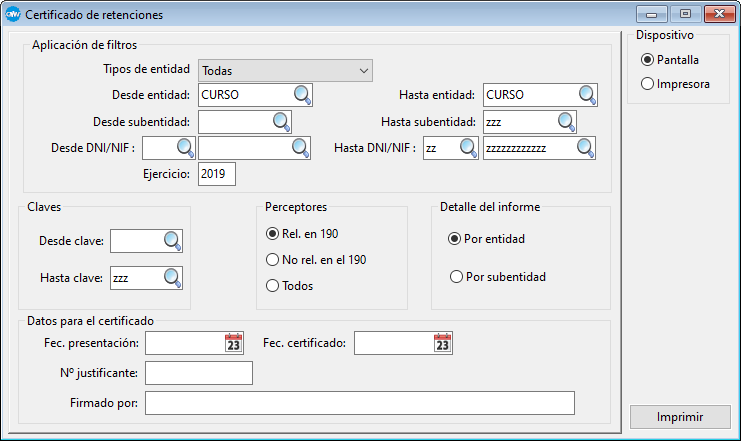Screen dimensions: 741x441
Task: Select the Pantalla device option
Action: (x=648, y=60)
